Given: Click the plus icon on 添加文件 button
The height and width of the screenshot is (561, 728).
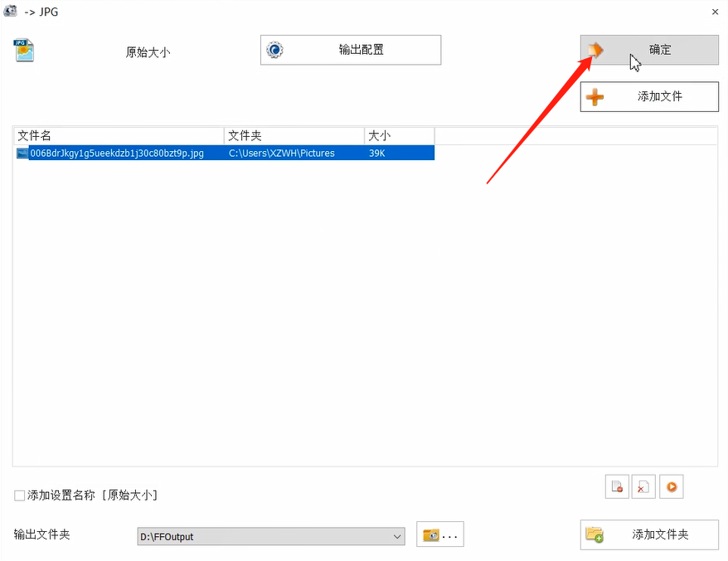Looking at the screenshot, I should coord(595,97).
